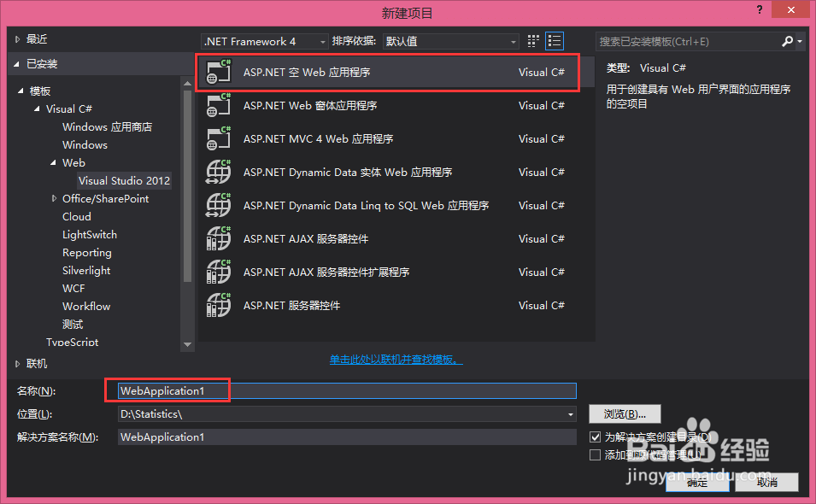Image resolution: width=816 pixels, height=504 pixels.
Task: Open the 排序依据 默认值 dropdown
Action: (x=450, y=41)
